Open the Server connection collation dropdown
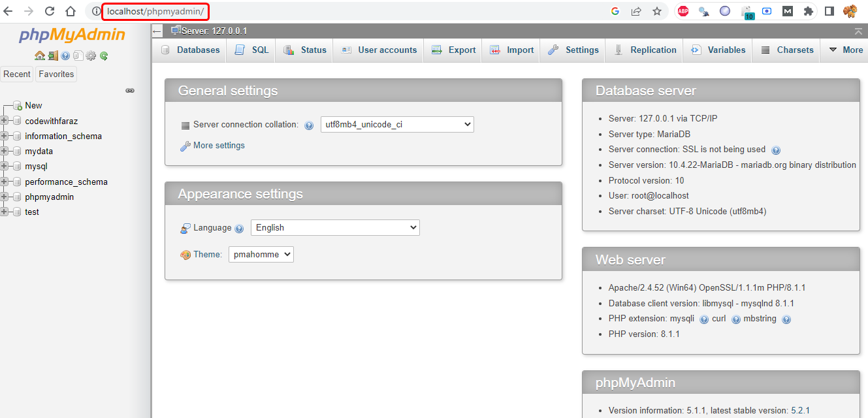Viewport: 868px width, 418px height. pos(397,124)
